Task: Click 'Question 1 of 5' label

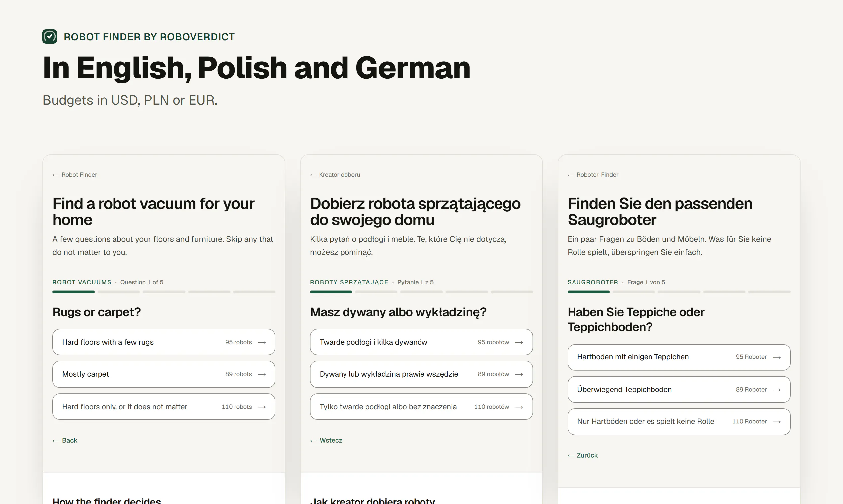Action: click(142, 282)
